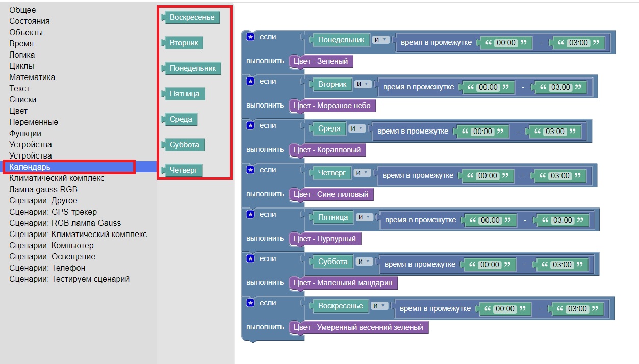
Task: Open the 'и' operator dropdown next to Пятница
Action: [x=365, y=217]
